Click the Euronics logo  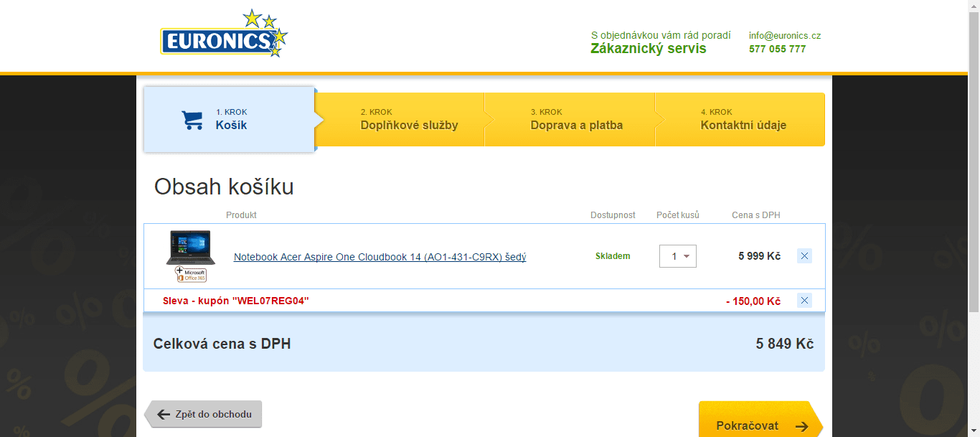coord(224,34)
